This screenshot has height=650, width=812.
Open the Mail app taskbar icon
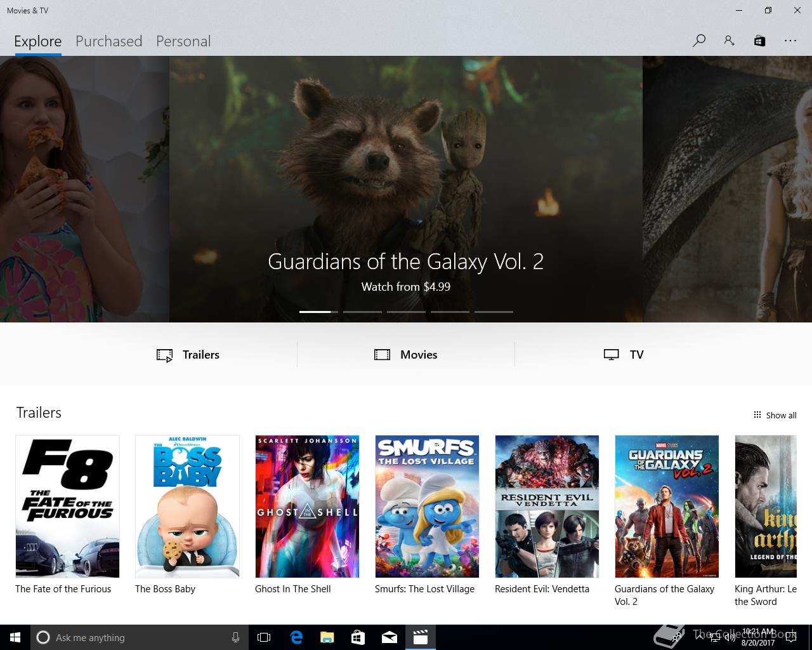tap(389, 637)
